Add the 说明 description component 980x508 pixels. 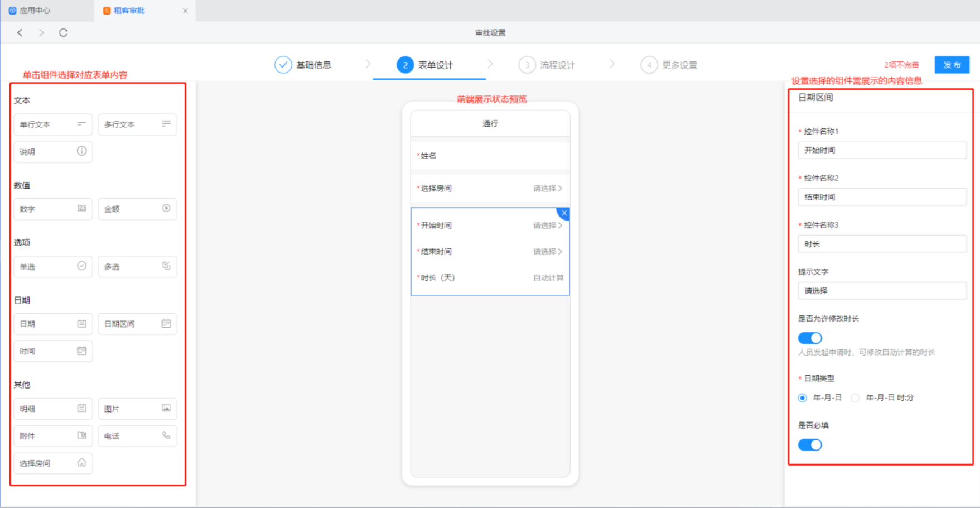pyautogui.click(x=53, y=152)
